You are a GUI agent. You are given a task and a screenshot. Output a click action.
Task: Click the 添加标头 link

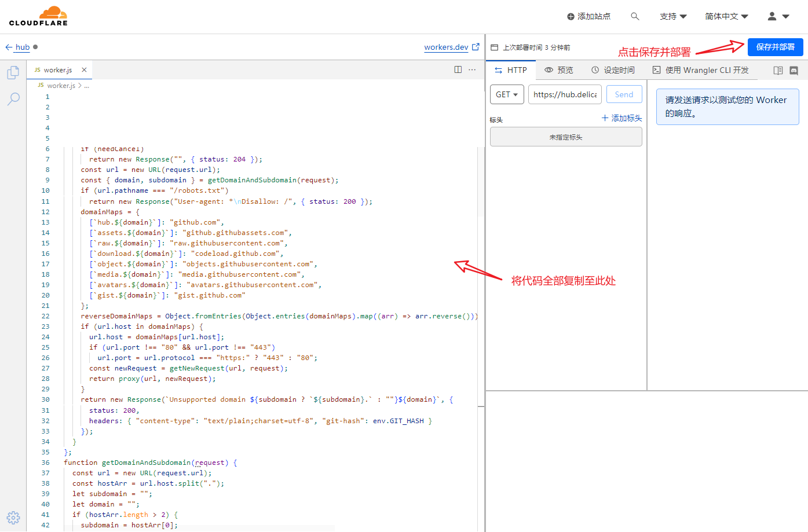[621, 118]
